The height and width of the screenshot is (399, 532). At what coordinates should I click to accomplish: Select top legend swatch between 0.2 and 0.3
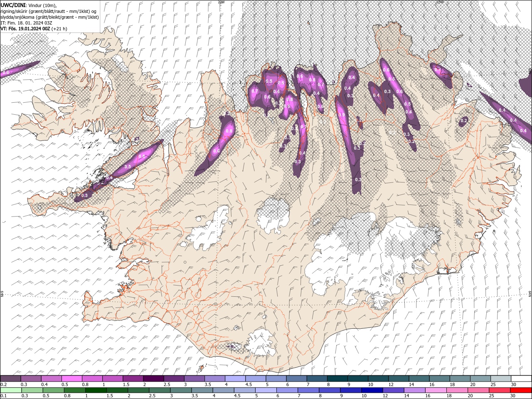tap(10, 379)
